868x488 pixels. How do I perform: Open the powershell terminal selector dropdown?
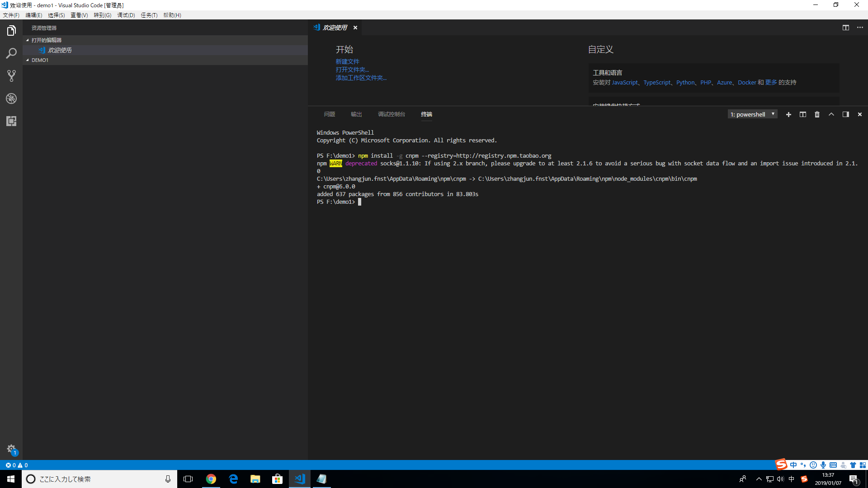click(753, 114)
